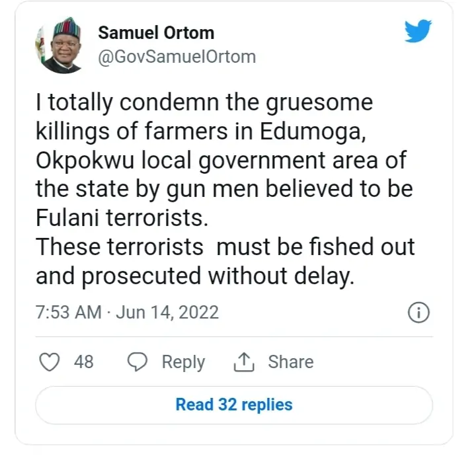Visit the @GovSamuelOrtom handle link
The width and height of the screenshot is (476, 458).
(x=177, y=57)
